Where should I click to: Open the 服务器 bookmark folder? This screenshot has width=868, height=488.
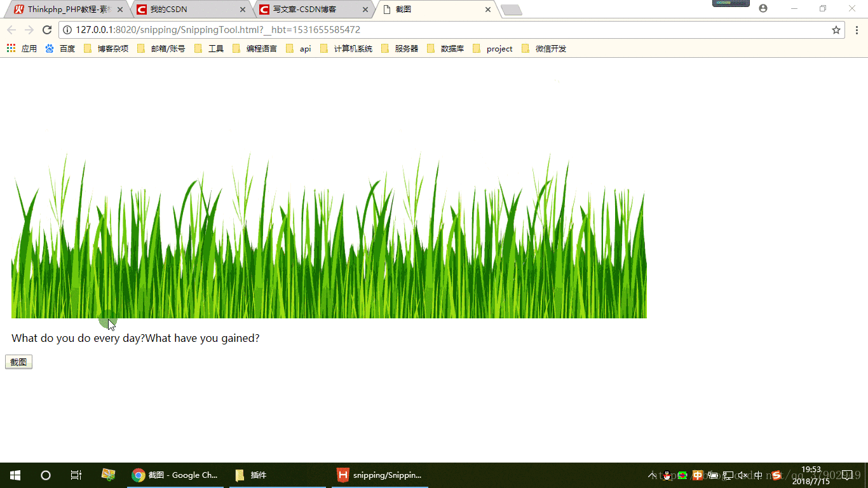pyautogui.click(x=399, y=48)
